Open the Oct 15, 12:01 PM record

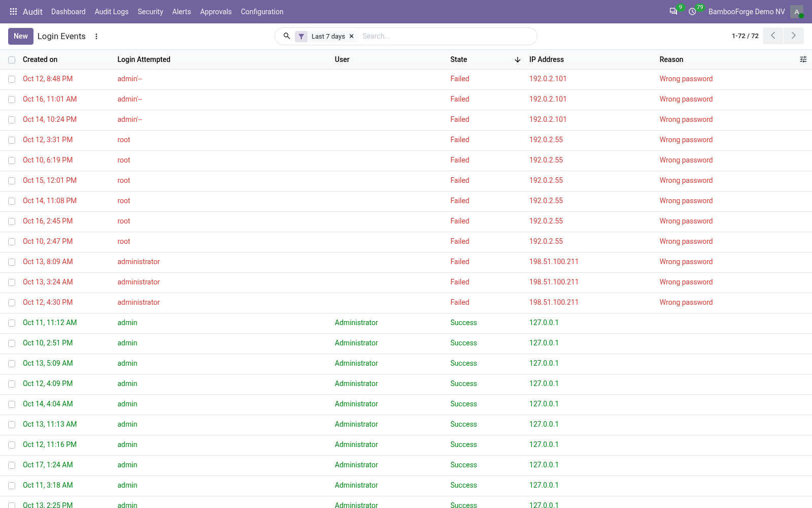(406, 181)
